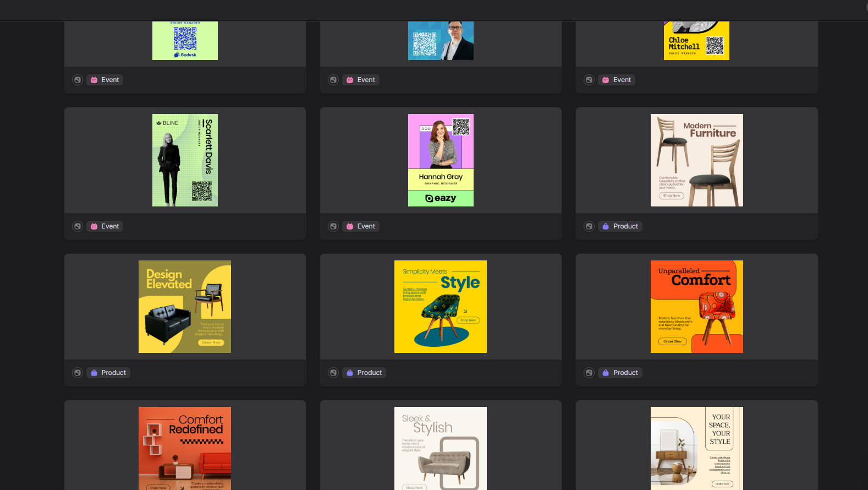This screenshot has height=490, width=868.
Task: Choose the Product tag on Modern Furniture card
Action: [620, 226]
